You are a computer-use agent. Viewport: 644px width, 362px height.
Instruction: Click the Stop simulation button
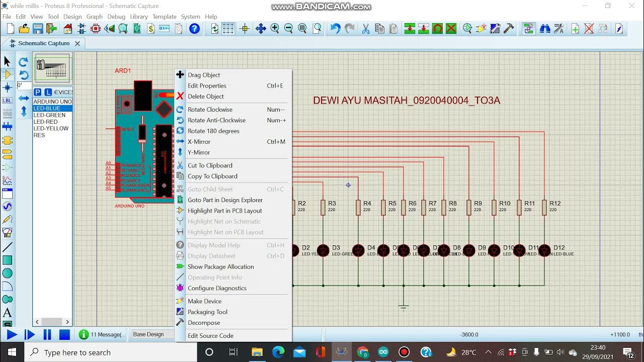point(64,334)
